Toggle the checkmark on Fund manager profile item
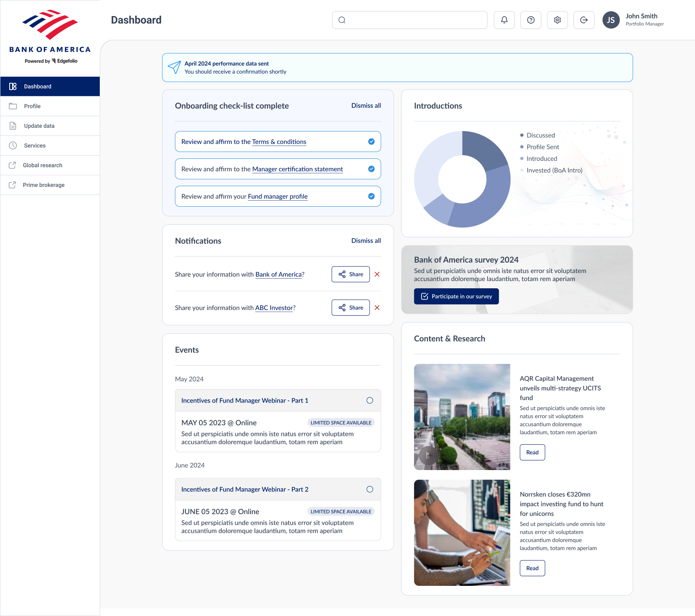695x616 pixels. click(371, 196)
